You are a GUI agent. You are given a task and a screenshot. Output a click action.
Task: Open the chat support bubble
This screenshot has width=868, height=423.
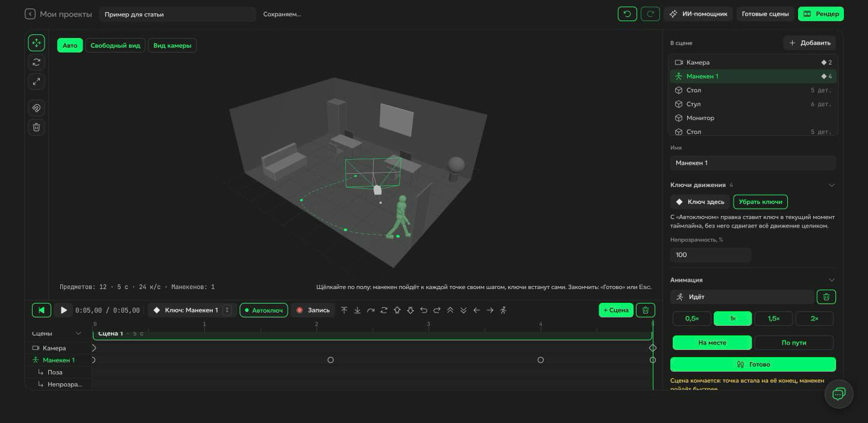[x=838, y=395]
